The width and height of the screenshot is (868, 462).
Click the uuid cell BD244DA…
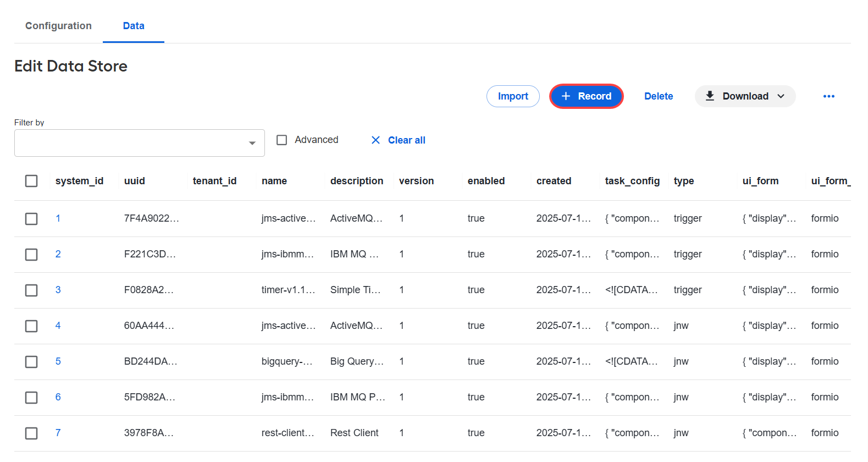pos(151,361)
